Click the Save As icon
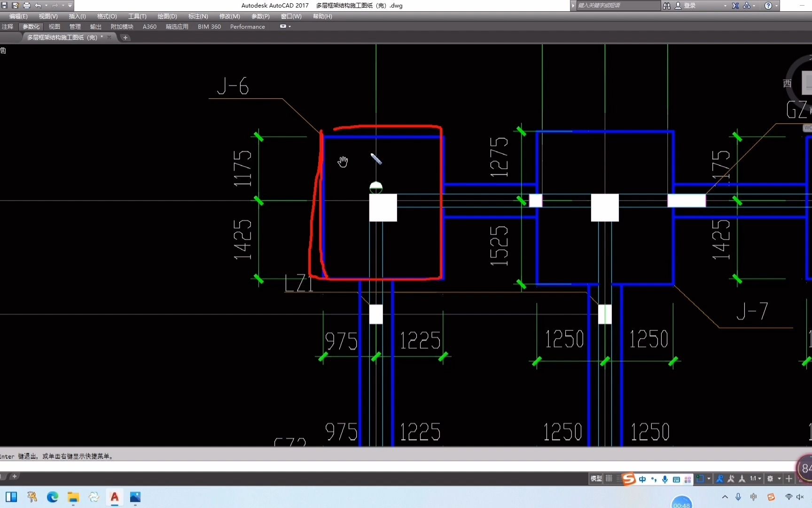812x508 pixels. (x=16, y=6)
